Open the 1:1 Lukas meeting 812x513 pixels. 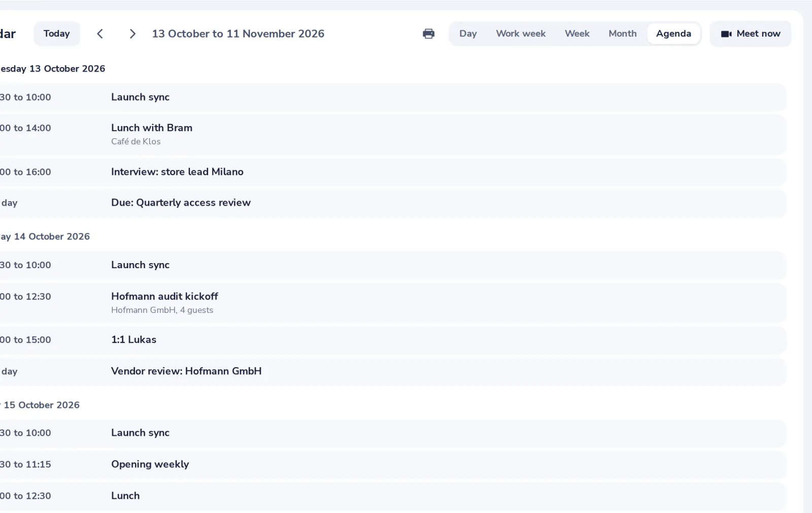[x=393, y=340]
